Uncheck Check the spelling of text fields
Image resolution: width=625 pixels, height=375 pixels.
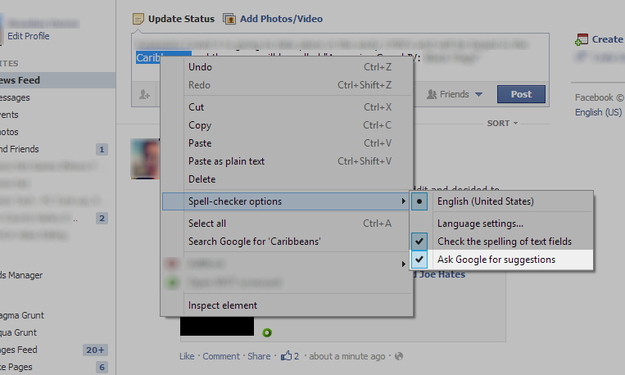501,241
